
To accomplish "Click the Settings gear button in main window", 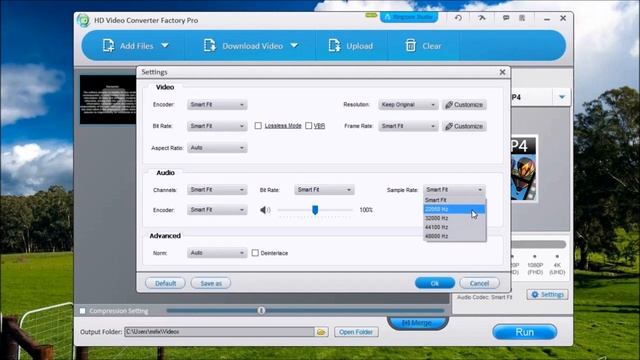I will point(547,294).
